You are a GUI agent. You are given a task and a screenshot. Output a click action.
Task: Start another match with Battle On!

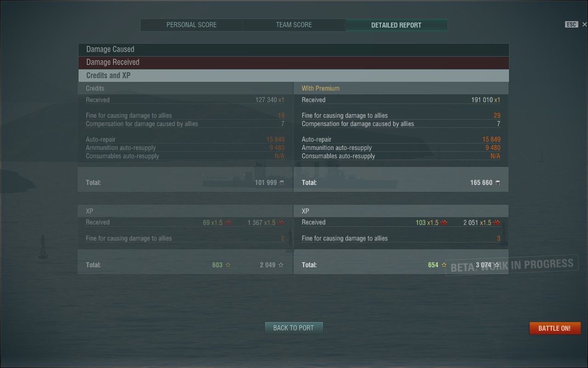pos(555,328)
